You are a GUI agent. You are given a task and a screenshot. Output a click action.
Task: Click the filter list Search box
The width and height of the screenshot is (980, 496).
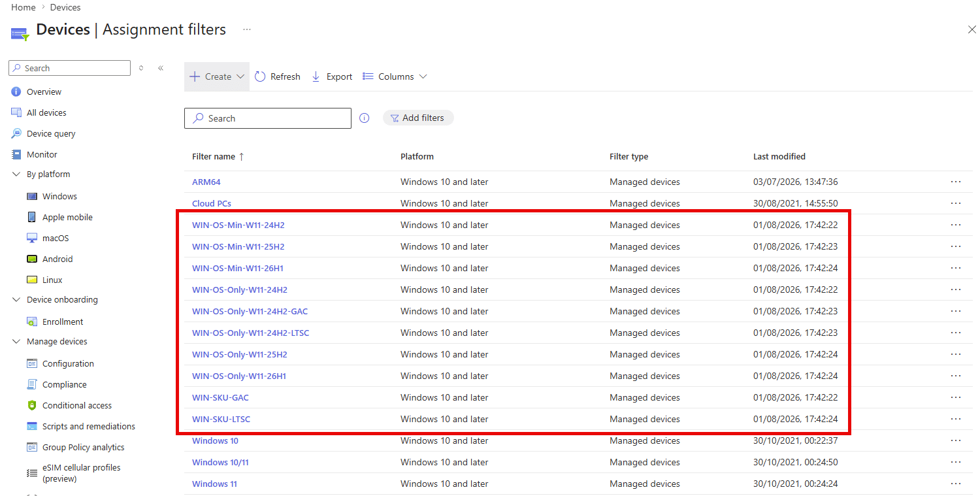268,118
